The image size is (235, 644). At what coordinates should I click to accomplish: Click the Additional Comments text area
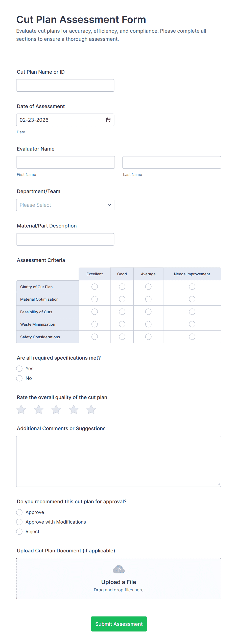click(119, 461)
